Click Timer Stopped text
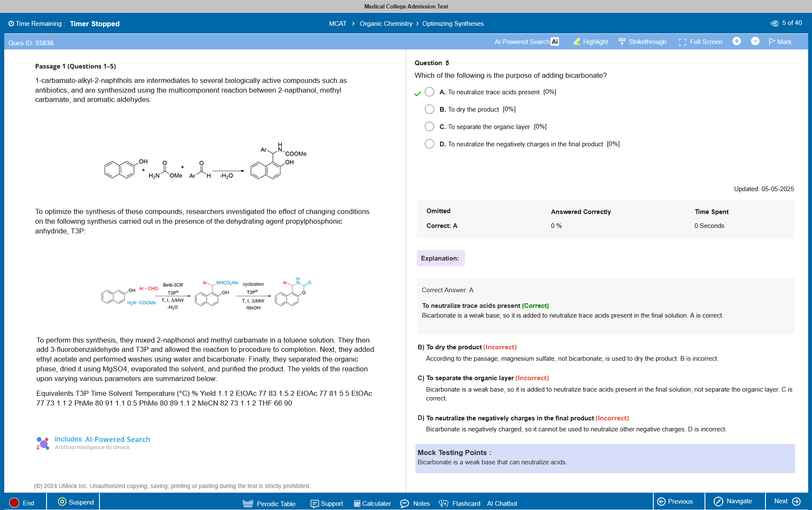This screenshot has height=510, width=812. (95, 24)
